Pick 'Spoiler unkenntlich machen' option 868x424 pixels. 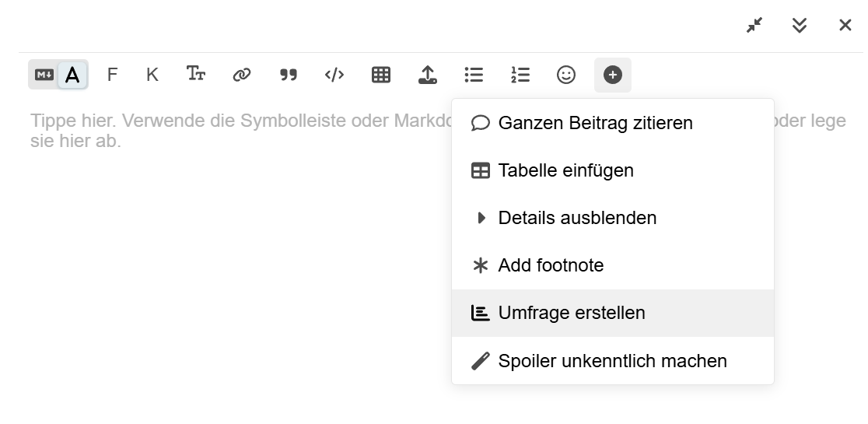point(612,361)
